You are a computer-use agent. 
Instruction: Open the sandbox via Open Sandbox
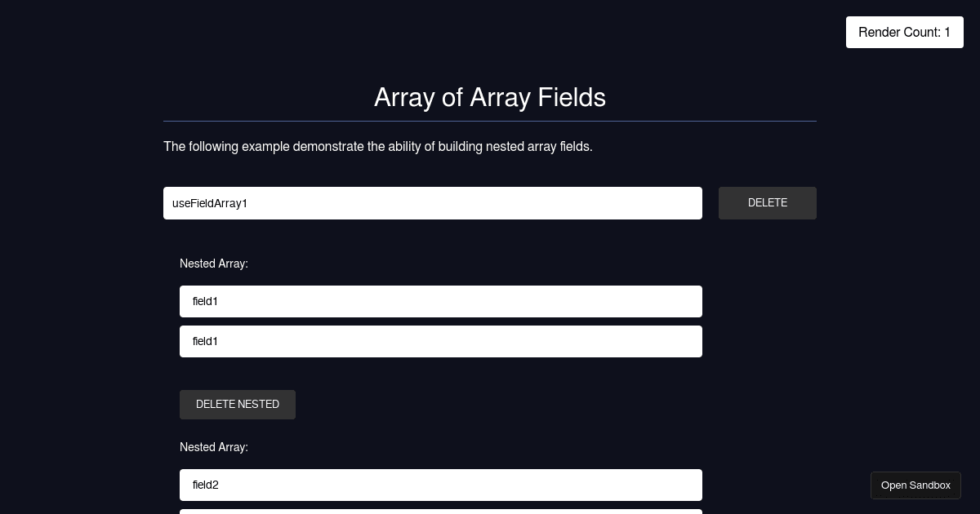pyautogui.click(x=915, y=485)
